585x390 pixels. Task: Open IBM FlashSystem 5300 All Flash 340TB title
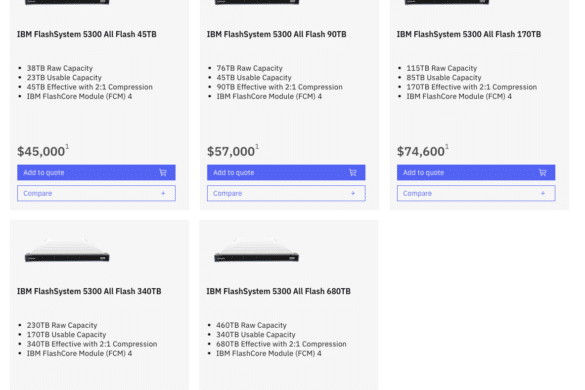tap(89, 291)
